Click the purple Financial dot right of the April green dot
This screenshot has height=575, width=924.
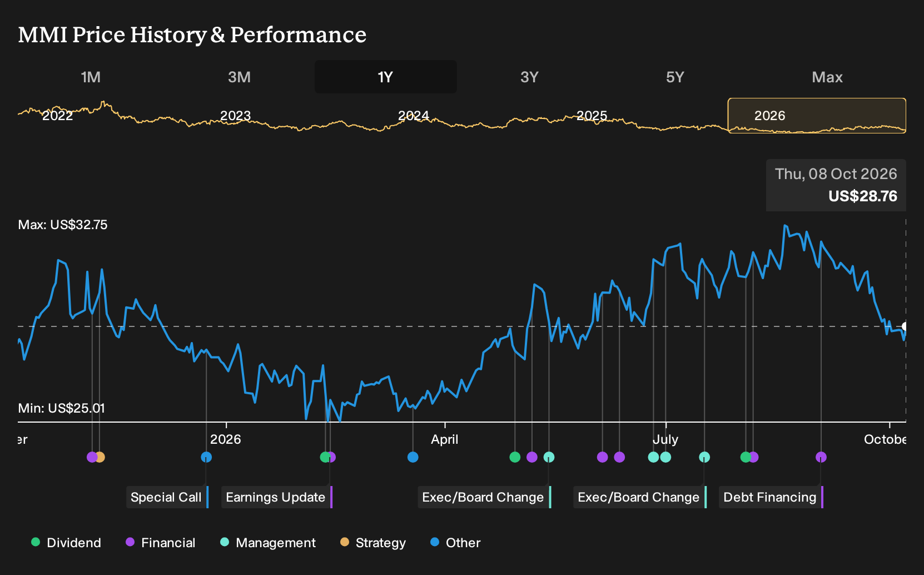click(532, 457)
